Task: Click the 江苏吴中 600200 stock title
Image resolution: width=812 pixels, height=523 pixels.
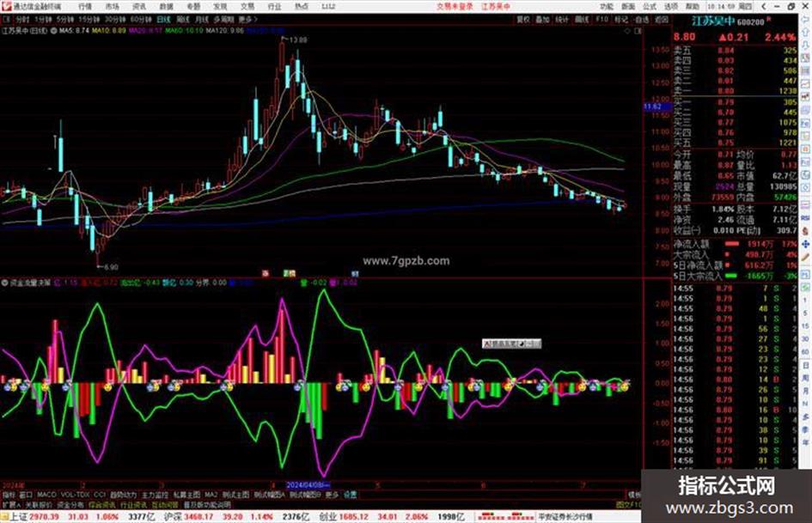Action: point(728,21)
